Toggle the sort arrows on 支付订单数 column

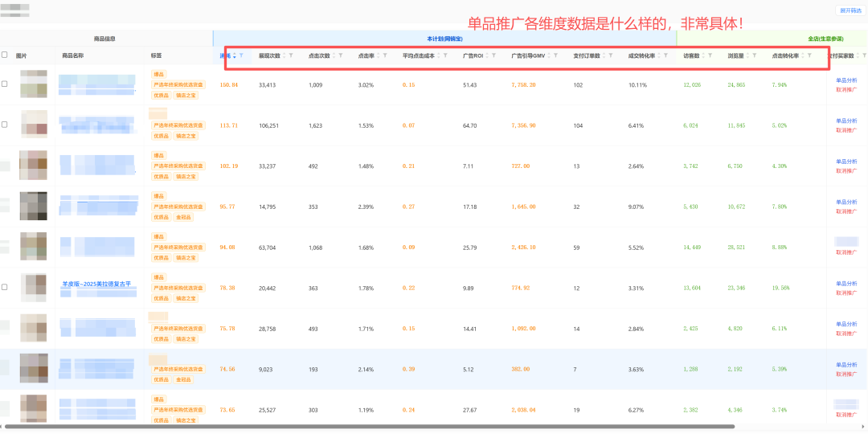[604, 55]
